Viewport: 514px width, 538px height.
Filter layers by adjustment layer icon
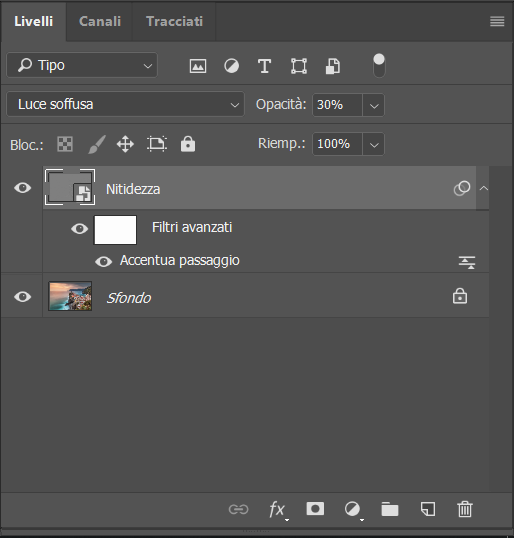pos(232,66)
